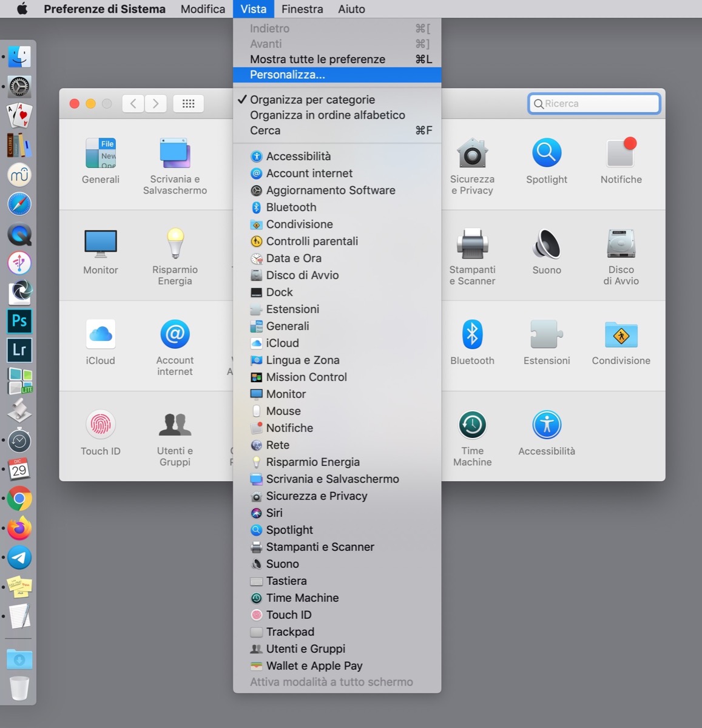Open the Spotlight preferences icon
This screenshot has width=702, height=728.
(546, 154)
